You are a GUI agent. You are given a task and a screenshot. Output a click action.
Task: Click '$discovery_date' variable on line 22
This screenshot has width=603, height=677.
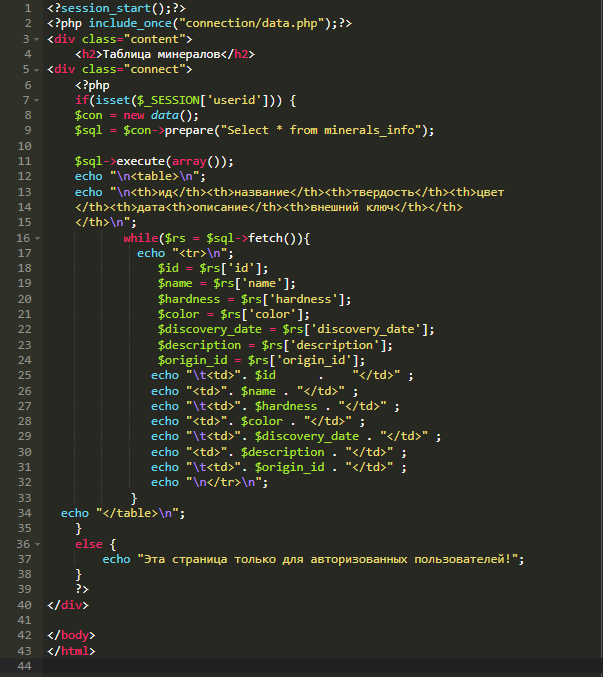(x=210, y=329)
